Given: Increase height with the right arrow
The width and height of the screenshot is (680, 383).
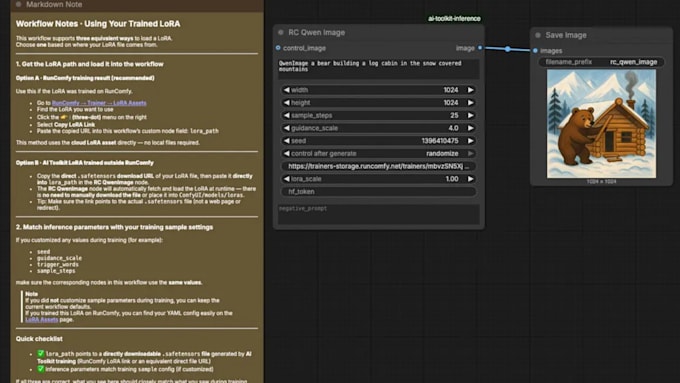Looking at the screenshot, I should point(471,103).
